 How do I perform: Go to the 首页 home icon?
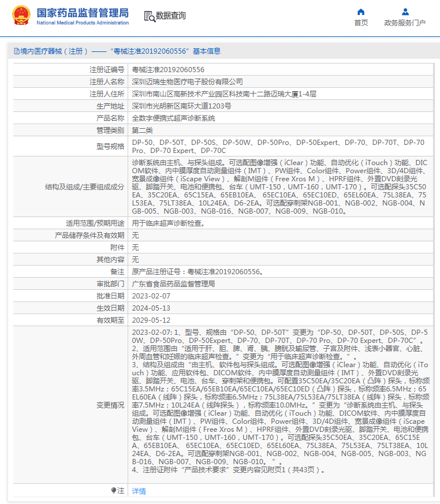pyautogui.click(x=361, y=12)
